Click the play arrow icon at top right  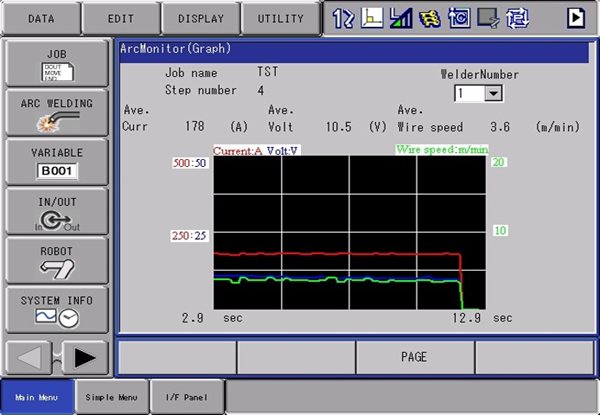point(576,17)
